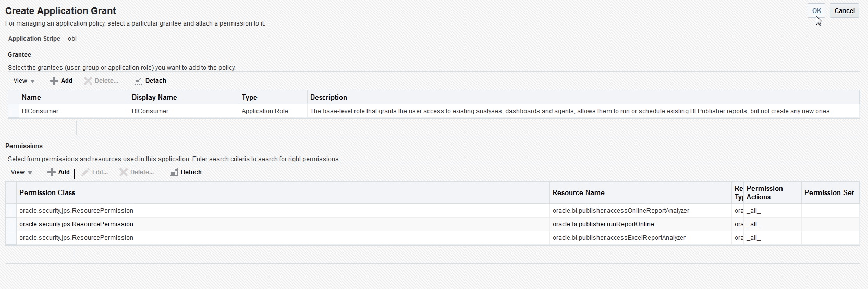This screenshot has height=289, width=868.
Task: Sort by the Permission Class column header
Action: [x=47, y=193]
